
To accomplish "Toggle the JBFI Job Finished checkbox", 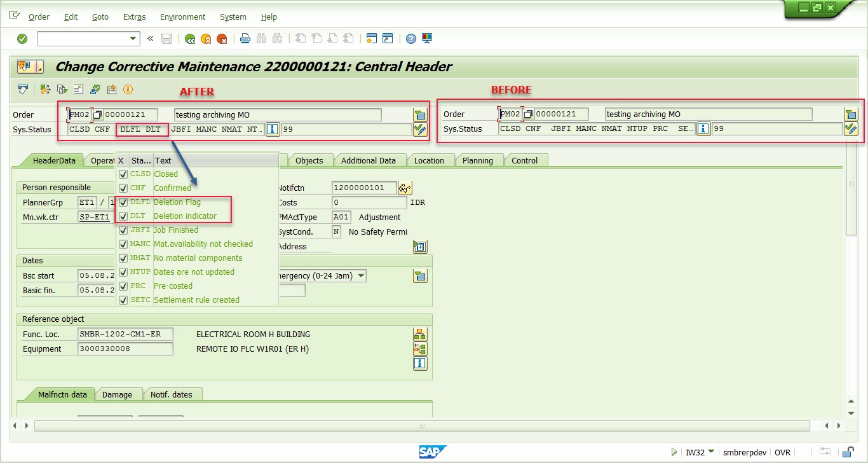I will pos(123,230).
